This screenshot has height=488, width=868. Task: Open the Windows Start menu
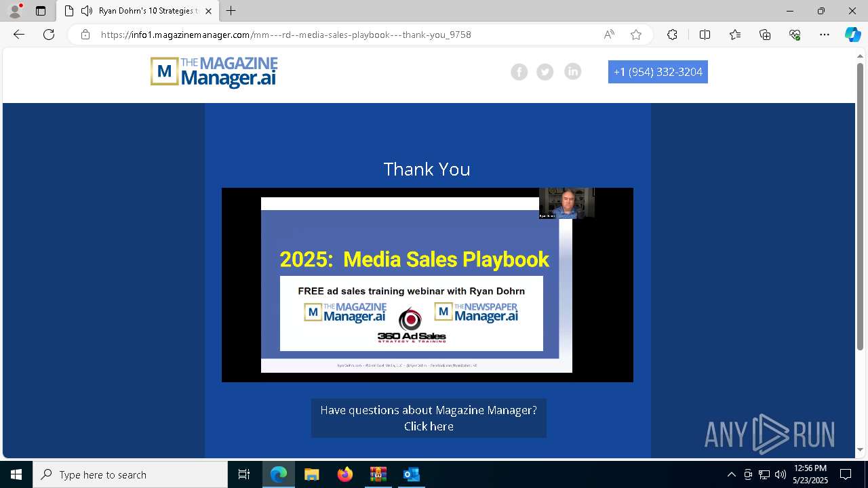pos(16,474)
